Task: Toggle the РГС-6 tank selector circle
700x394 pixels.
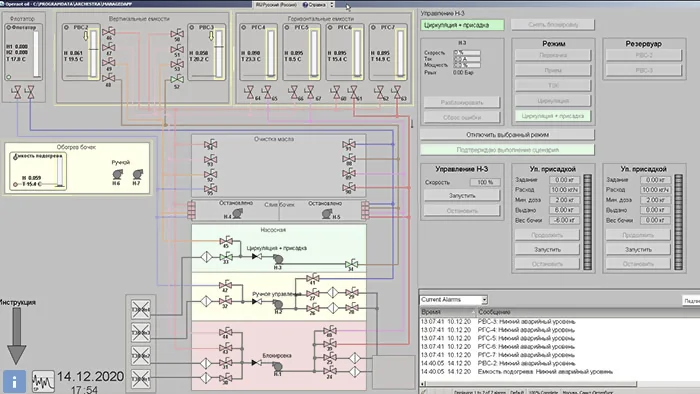Action: 330,28
